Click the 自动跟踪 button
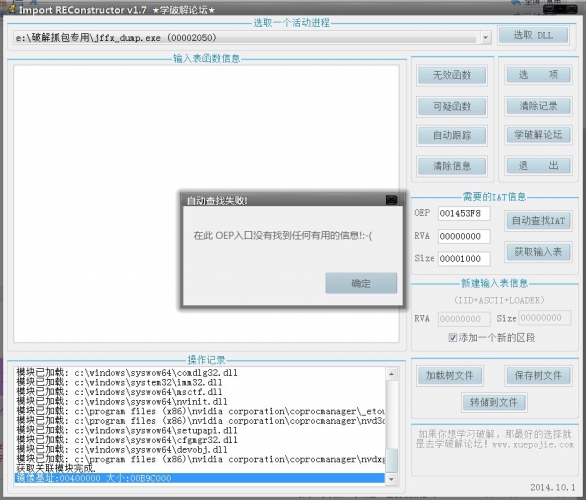 click(452, 135)
